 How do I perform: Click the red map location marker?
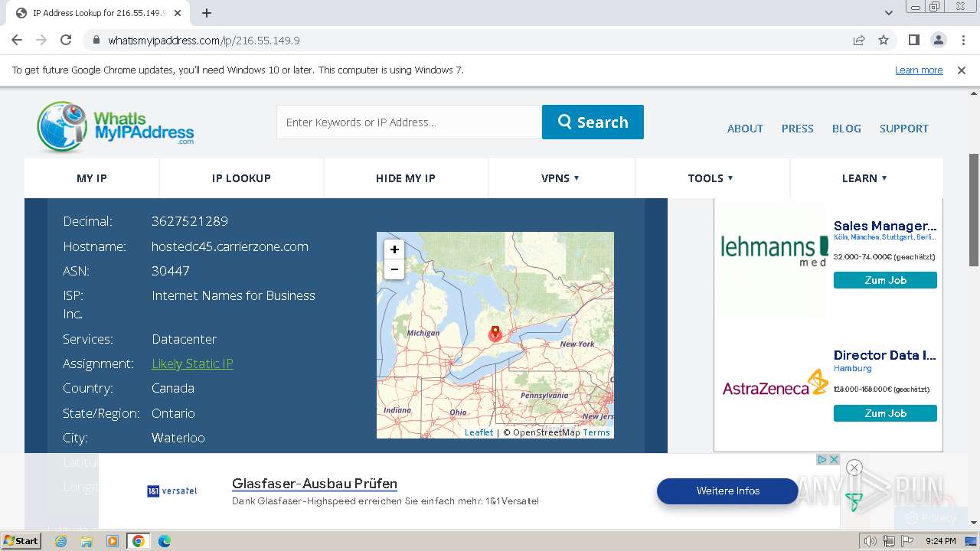(x=495, y=333)
